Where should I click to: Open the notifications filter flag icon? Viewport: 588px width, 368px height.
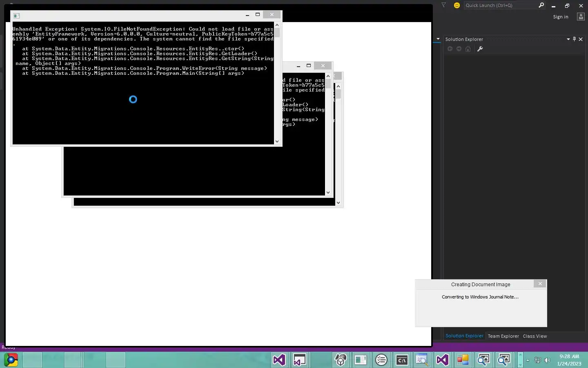[444, 5]
